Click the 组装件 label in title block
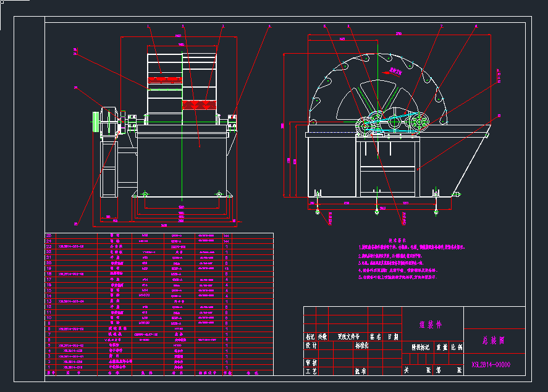The image size is (548, 392). click(426, 325)
